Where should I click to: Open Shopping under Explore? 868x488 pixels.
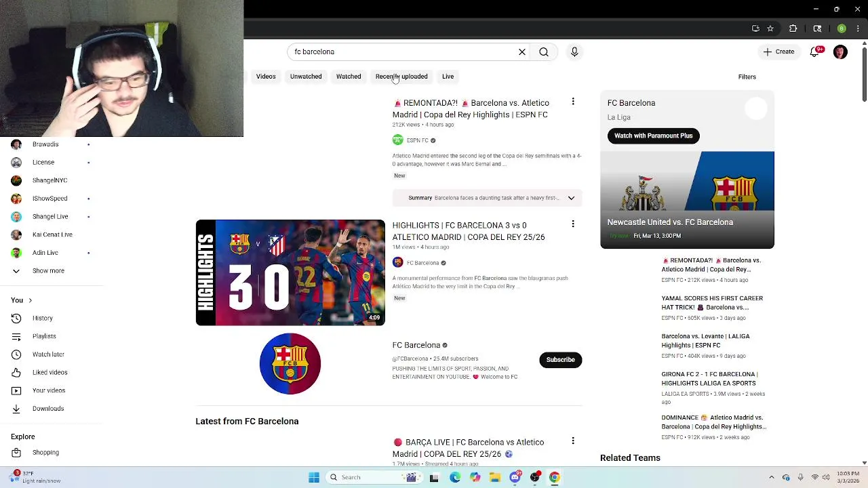click(45, 452)
